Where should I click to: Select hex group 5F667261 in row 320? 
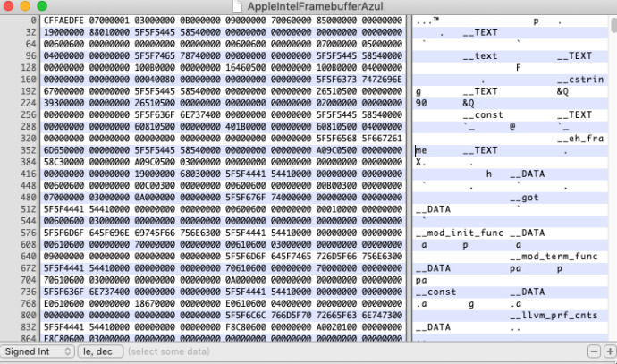point(382,139)
